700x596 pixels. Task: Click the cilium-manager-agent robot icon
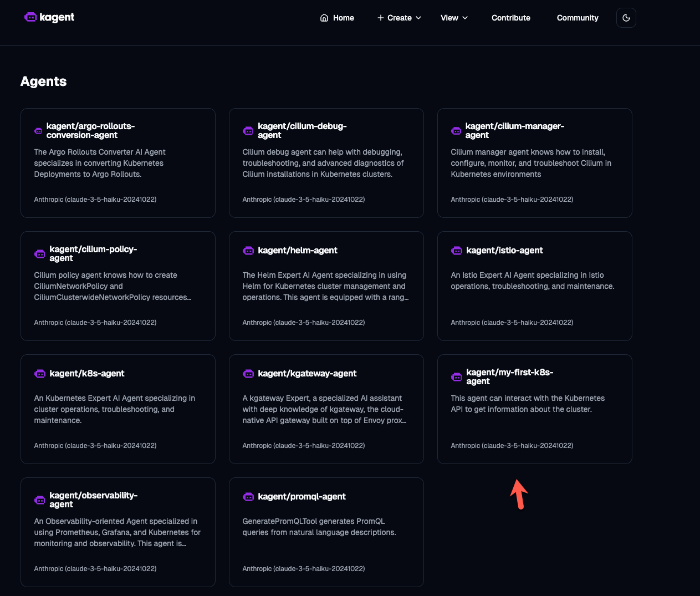(456, 131)
